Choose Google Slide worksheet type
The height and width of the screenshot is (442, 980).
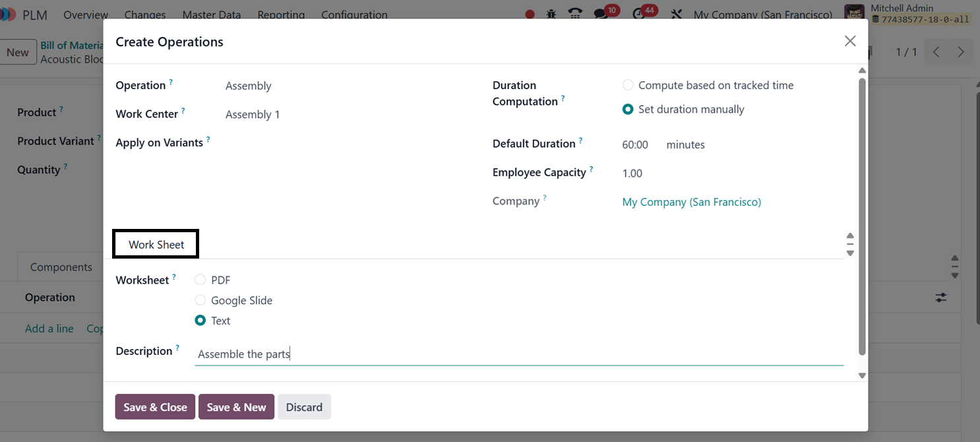pyautogui.click(x=200, y=300)
